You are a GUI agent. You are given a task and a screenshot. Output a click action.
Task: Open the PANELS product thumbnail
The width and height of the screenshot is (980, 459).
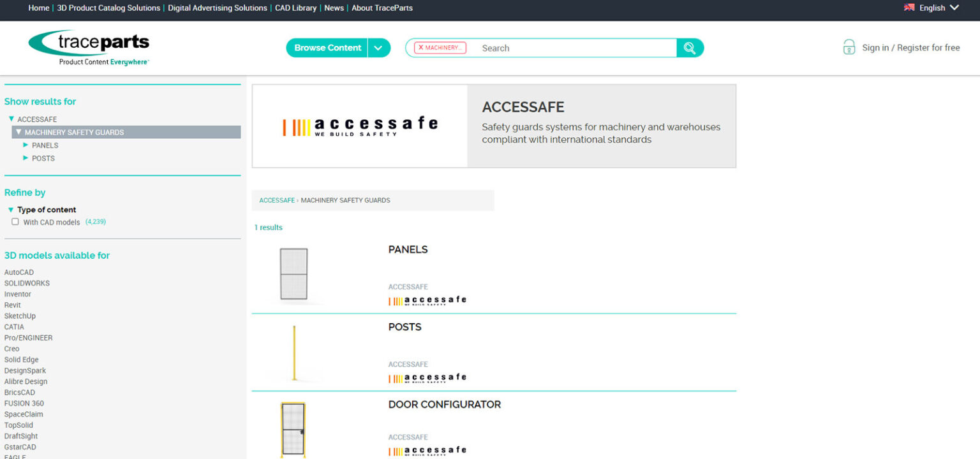[293, 274]
